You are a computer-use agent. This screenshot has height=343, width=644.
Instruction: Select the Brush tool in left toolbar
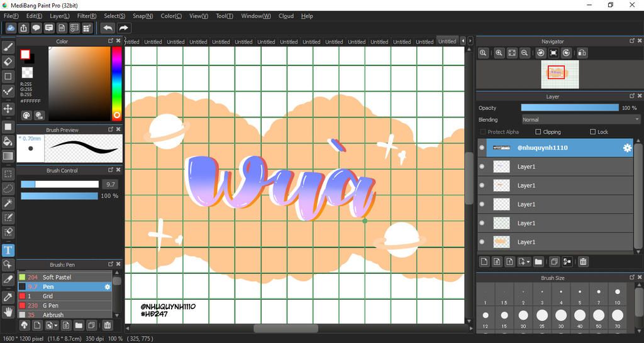pos(8,48)
